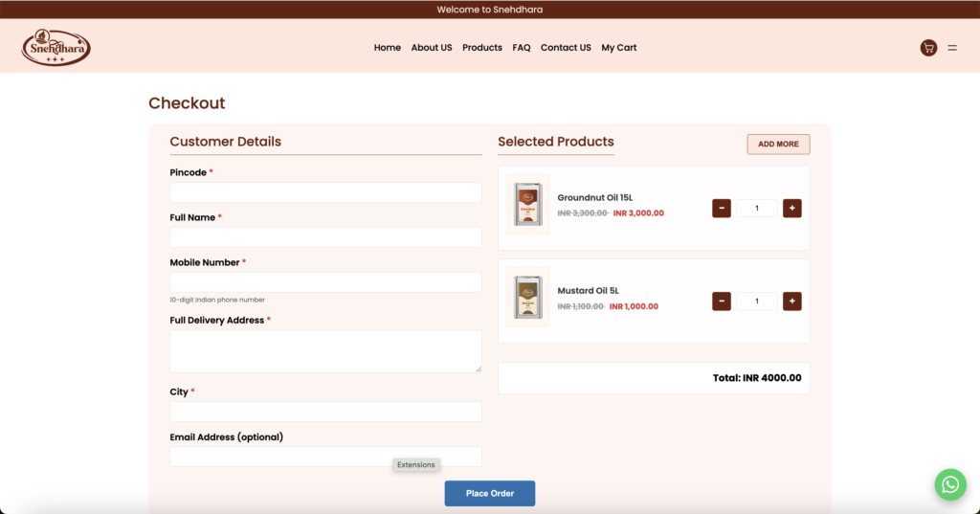Open FAQ page
The height and width of the screenshot is (514, 980).
pyautogui.click(x=522, y=48)
